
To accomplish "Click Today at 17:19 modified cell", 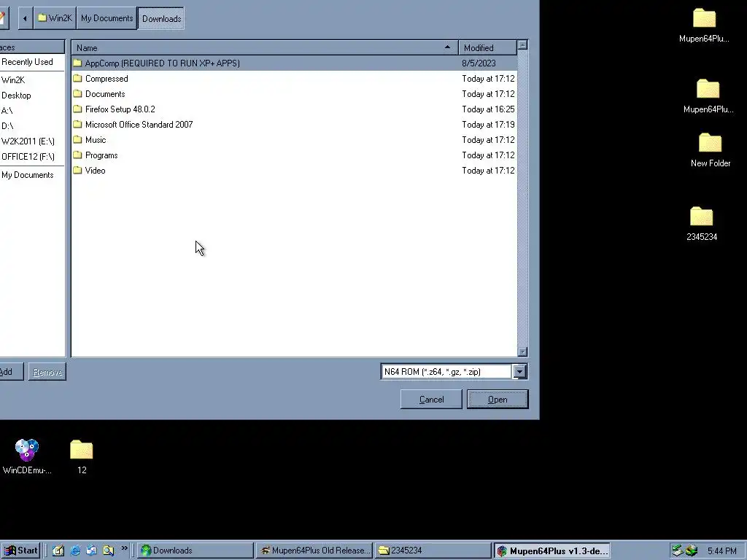I will pos(488,124).
